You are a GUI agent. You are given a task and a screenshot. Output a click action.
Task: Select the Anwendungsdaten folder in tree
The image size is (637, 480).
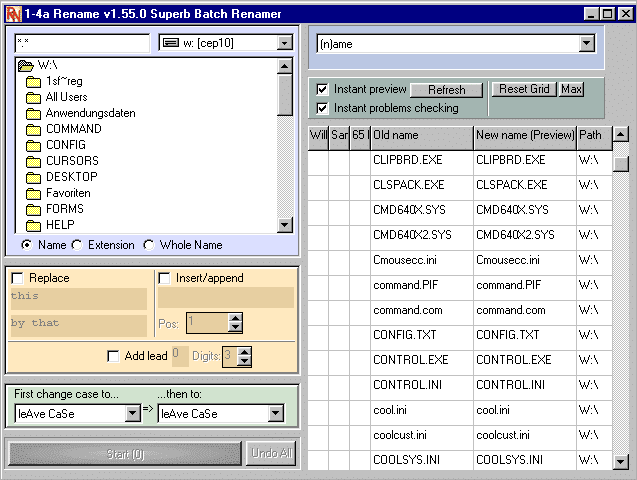[90, 113]
